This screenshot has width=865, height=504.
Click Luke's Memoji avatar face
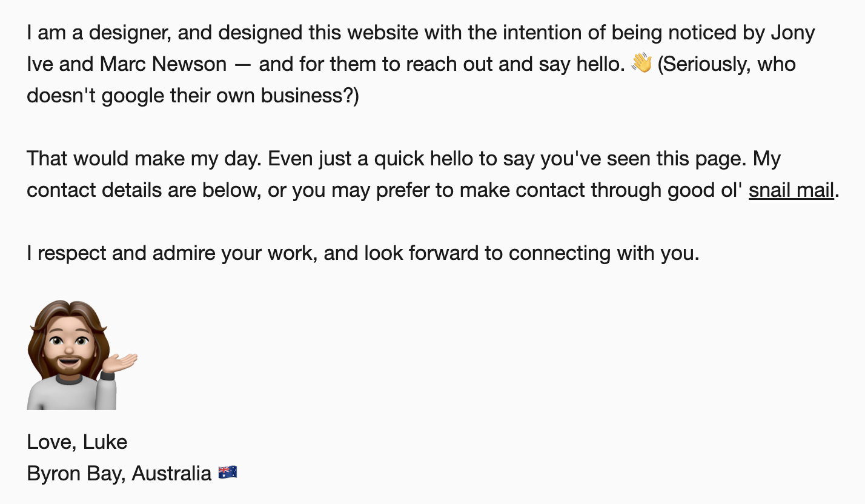[x=68, y=343]
